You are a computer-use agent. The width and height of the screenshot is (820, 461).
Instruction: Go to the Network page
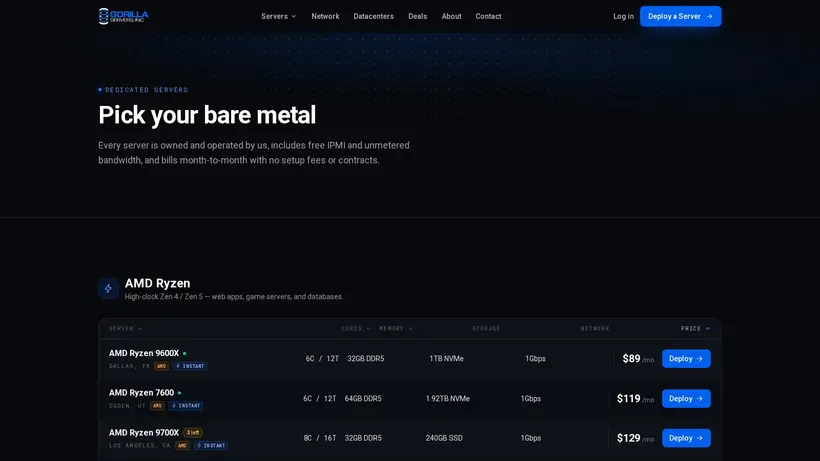coord(325,16)
